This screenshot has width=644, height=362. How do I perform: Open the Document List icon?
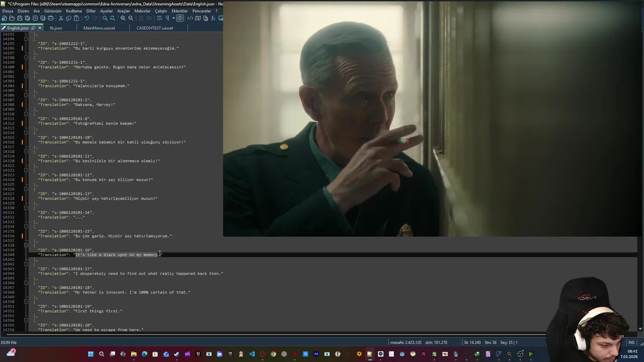click(x=205, y=18)
